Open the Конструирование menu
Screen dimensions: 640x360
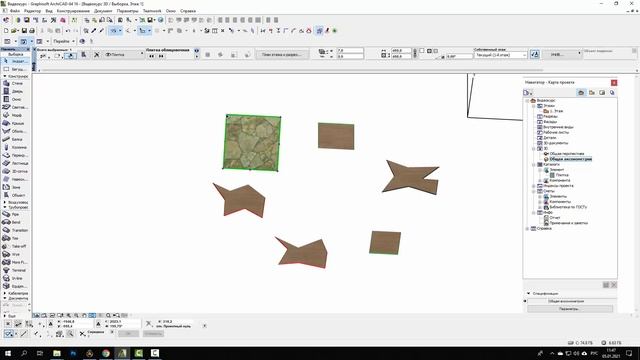73,11
